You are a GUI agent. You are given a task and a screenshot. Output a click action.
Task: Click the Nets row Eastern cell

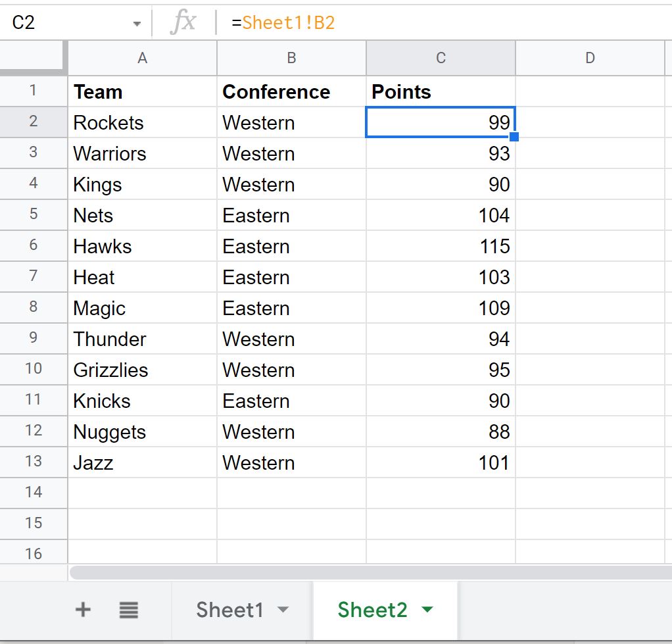(x=291, y=215)
